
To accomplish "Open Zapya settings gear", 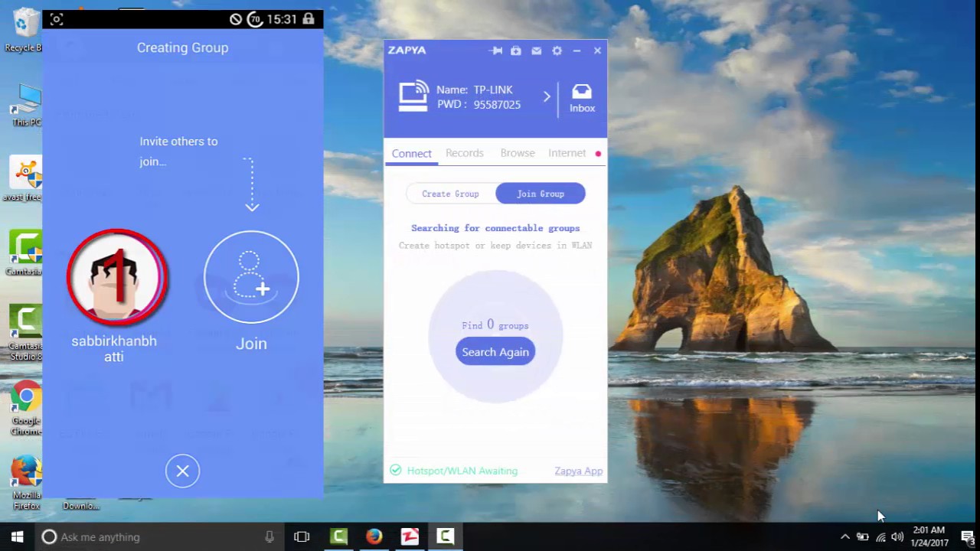I will pyautogui.click(x=557, y=51).
